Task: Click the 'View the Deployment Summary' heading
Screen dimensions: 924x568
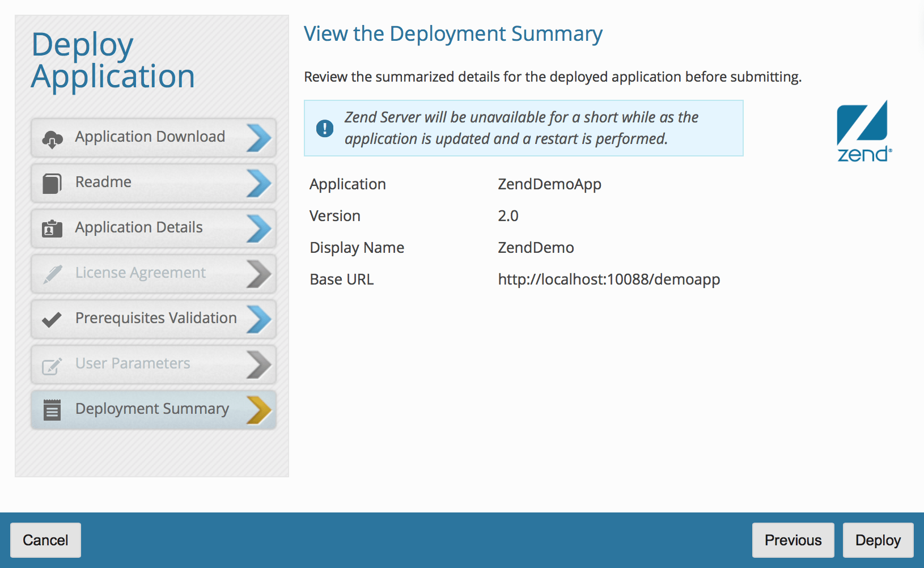Action: (453, 34)
